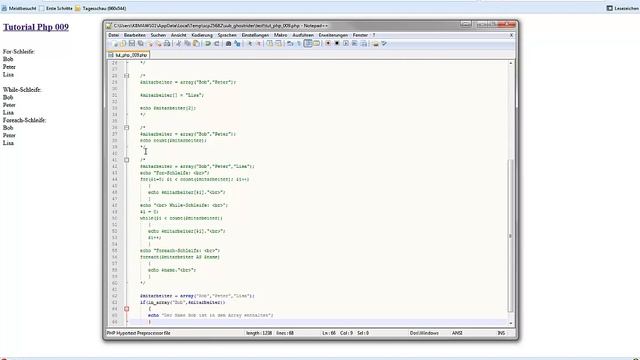This screenshot has width=640, height=360.
Task: Open the Kodierung menu
Action: [202, 35]
